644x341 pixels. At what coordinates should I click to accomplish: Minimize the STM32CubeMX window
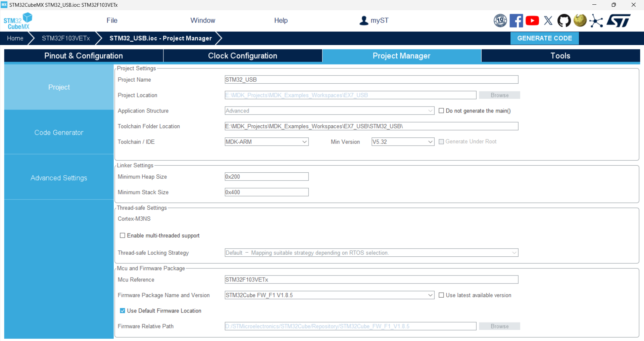pos(594,5)
